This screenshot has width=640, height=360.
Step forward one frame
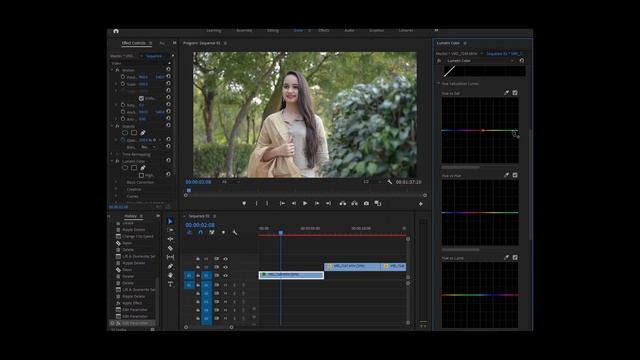click(317, 203)
